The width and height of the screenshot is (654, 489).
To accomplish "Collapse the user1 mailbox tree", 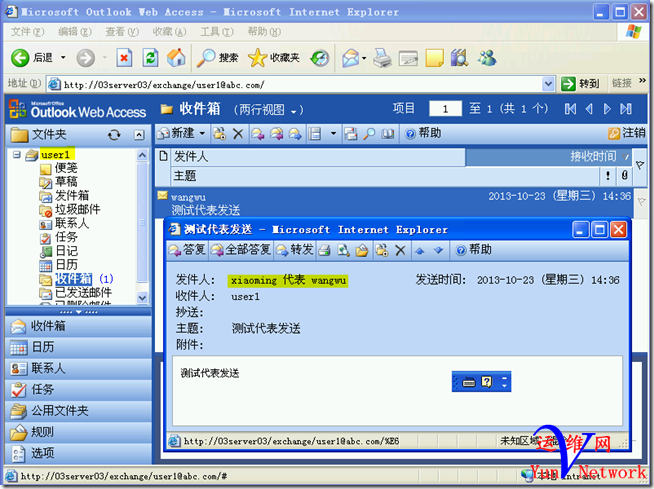I will pyautogui.click(x=17, y=155).
